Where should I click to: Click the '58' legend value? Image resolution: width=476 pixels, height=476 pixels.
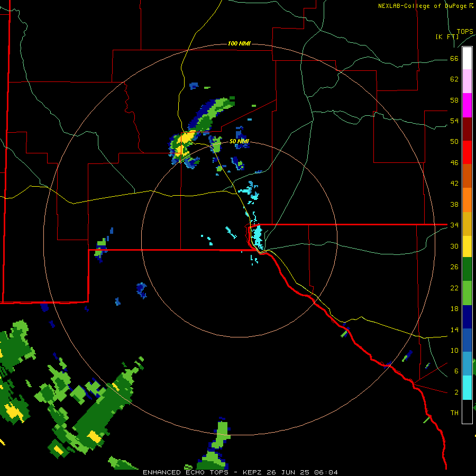[454, 100]
